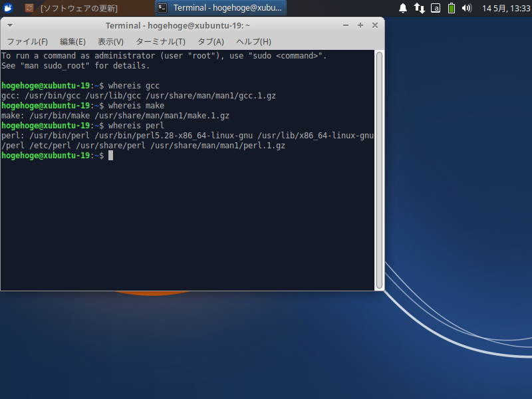Close the Terminal window
This screenshot has width=532, height=399.
tap(375, 25)
